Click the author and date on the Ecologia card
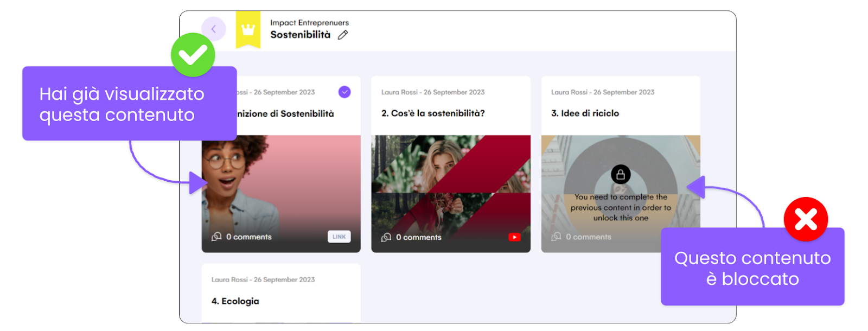 pyautogui.click(x=263, y=279)
